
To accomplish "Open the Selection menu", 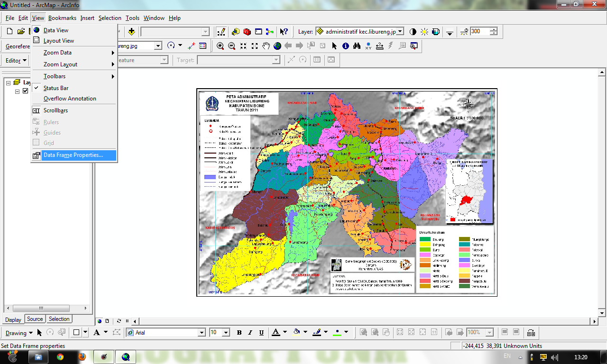I will [x=110, y=18].
